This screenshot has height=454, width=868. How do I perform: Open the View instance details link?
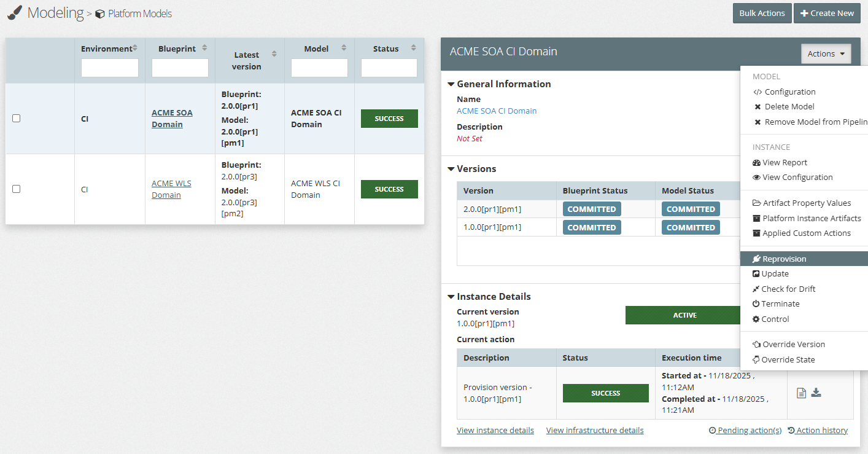[x=495, y=431]
